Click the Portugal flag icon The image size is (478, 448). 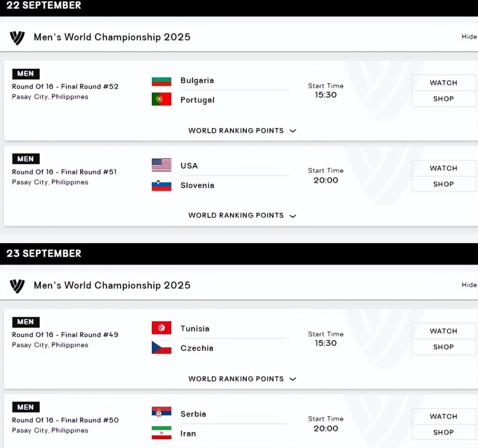161,100
